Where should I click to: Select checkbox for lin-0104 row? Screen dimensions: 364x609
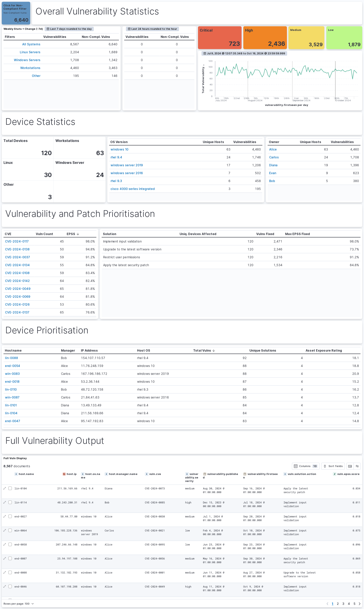coord(10,488)
